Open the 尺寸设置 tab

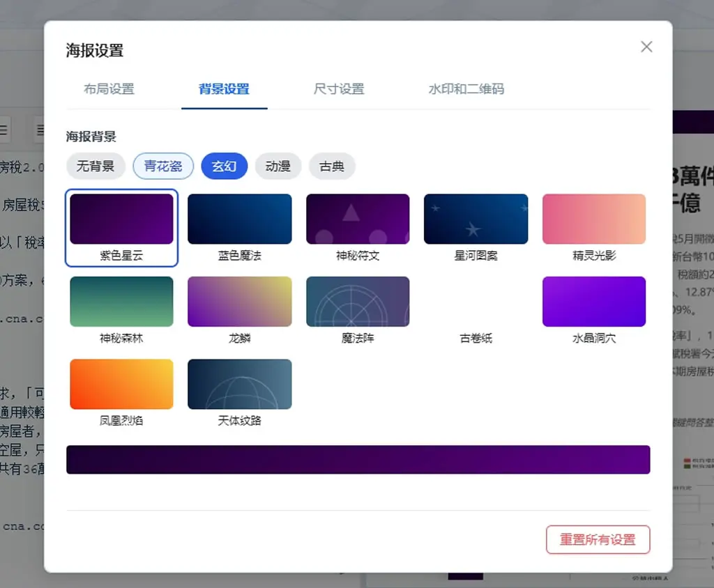coord(339,88)
